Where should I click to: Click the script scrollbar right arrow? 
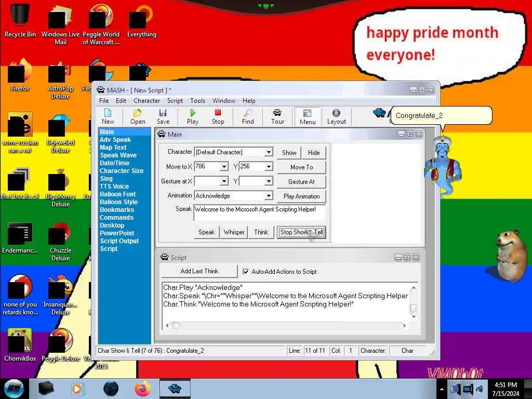coord(404,325)
